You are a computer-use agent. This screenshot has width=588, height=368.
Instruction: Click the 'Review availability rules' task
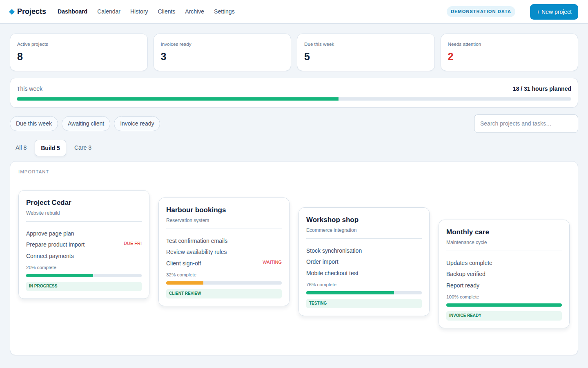click(x=196, y=252)
